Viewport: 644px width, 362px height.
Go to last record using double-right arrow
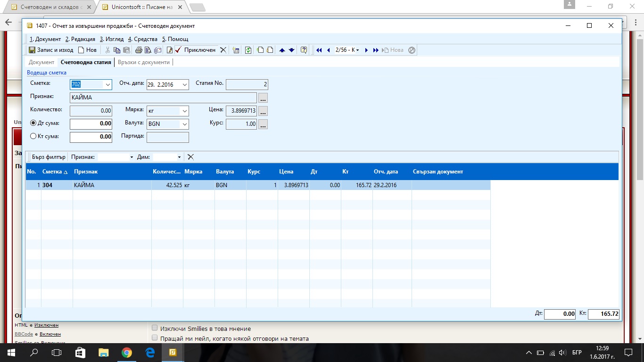(x=376, y=50)
